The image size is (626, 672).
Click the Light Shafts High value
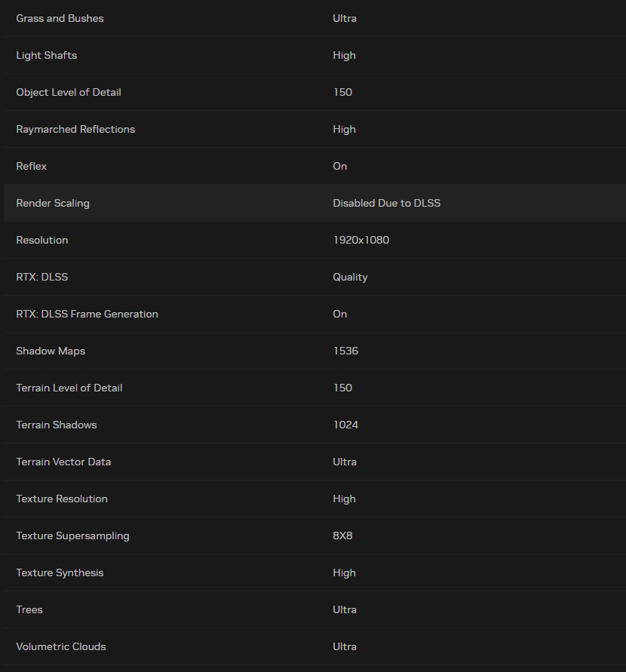tap(344, 55)
